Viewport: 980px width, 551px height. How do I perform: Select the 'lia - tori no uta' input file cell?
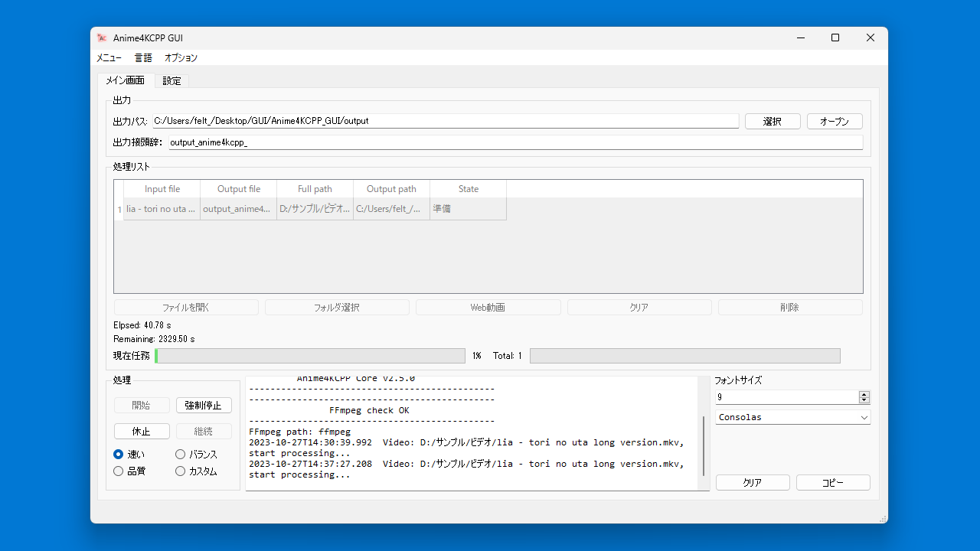click(162, 209)
